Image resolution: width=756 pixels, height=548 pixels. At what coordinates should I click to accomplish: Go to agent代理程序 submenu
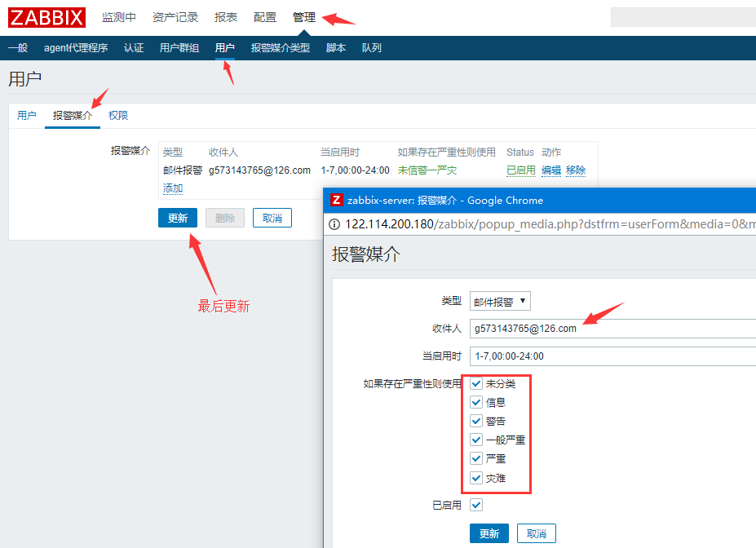pyautogui.click(x=76, y=48)
